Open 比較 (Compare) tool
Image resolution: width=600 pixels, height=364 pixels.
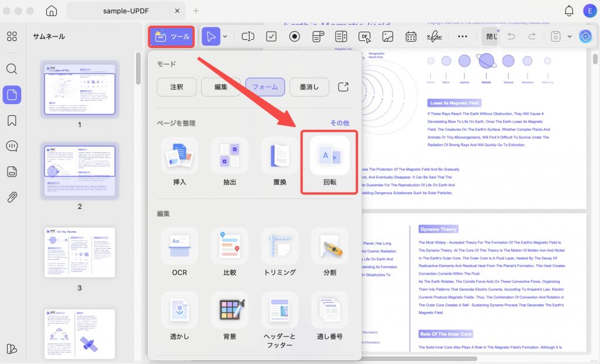tap(230, 252)
